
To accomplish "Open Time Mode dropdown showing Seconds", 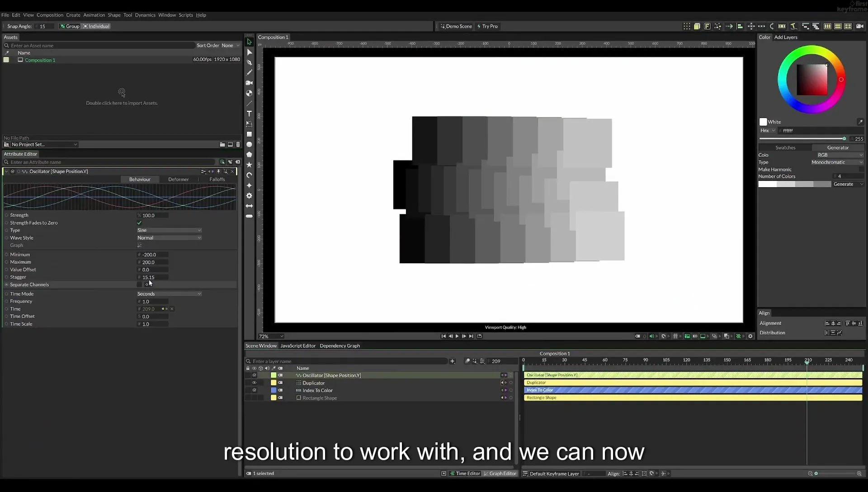I will [169, 294].
